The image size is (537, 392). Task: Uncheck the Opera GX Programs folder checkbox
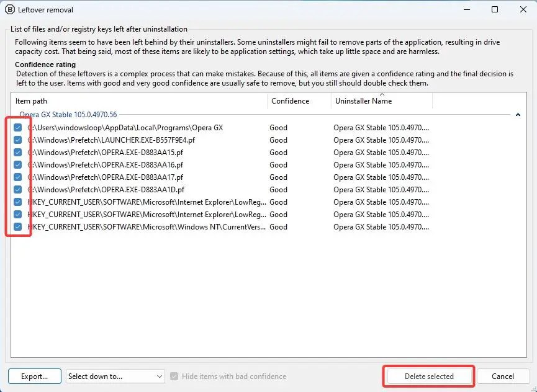tap(18, 128)
